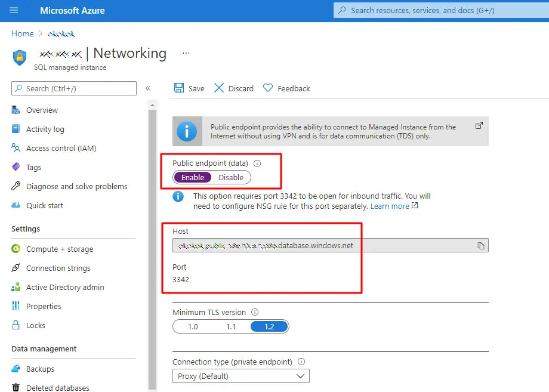Click the sidebar scrollbar up arrow
549x392 pixels.
(x=152, y=105)
